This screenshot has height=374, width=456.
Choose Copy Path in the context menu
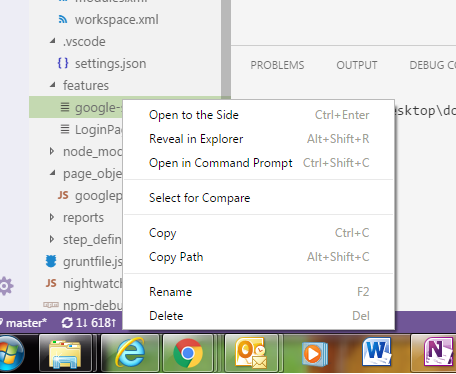[x=259, y=257]
